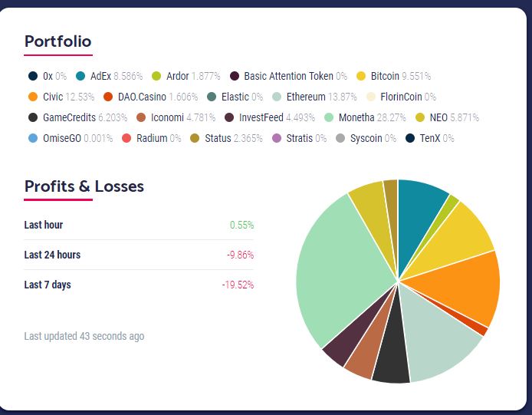Viewport: 532px width, 415px height.
Task: Click the OmiseGO blue legend dot
Action: coord(32,138)
